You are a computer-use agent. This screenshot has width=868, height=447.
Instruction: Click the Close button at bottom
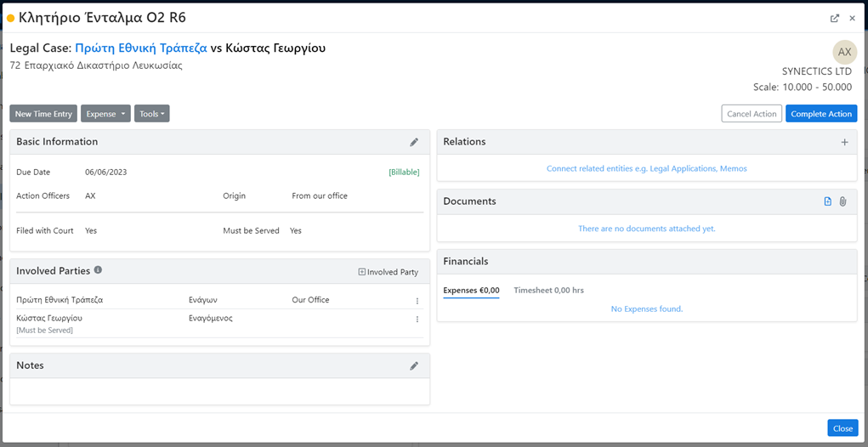point(842,428)
